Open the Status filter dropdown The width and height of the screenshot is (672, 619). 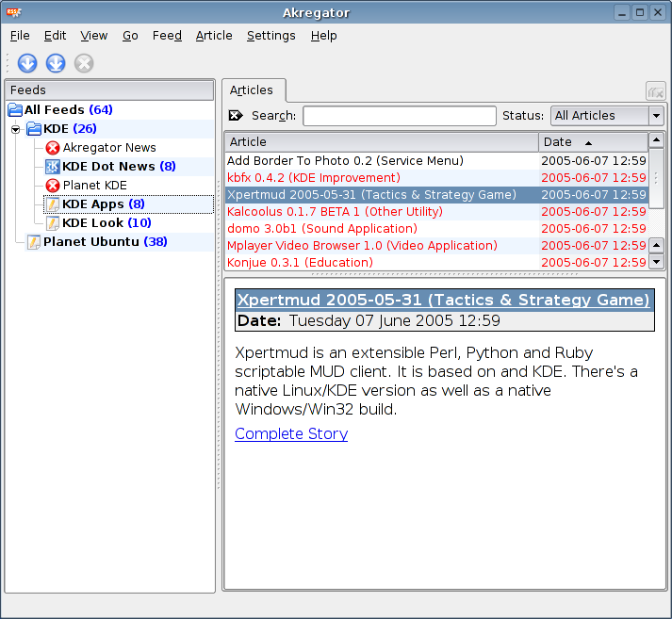[x=607, y=116]
